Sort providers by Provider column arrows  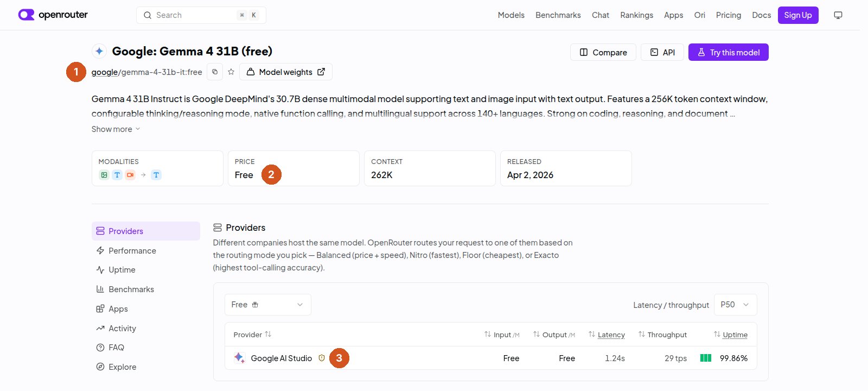pyautogui.click(x=268, y=335)
